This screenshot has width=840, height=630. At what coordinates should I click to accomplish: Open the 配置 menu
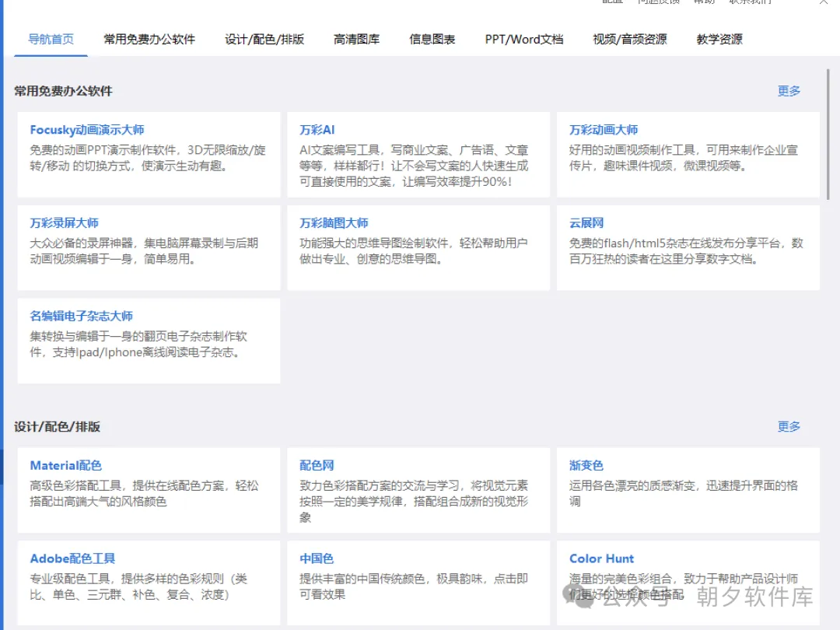(x=611, y=2)
